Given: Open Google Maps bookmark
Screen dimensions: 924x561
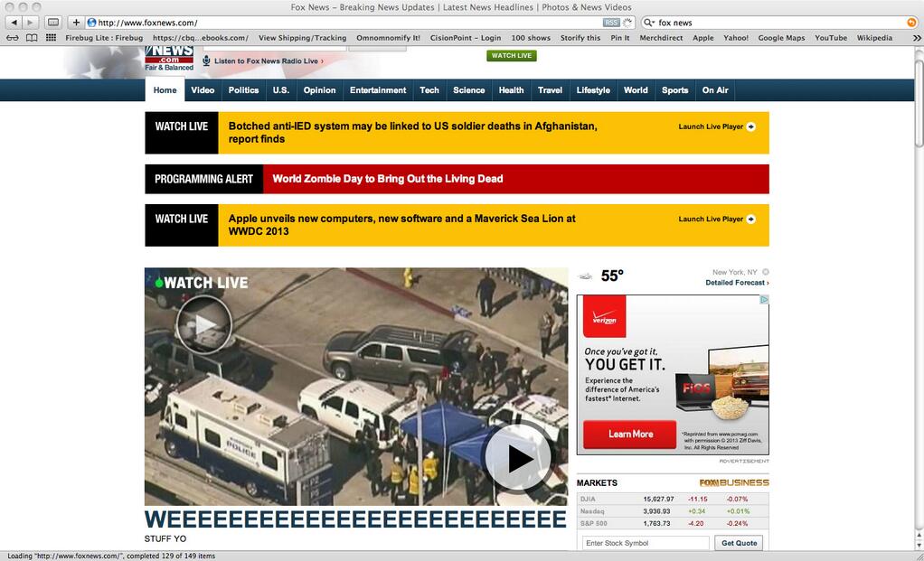Looking at the screenshot, I should [x=781, y=38].
